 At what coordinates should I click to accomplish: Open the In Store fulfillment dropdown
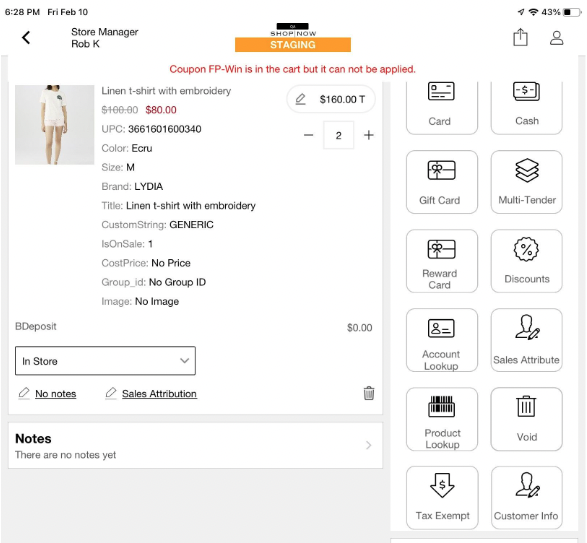click(x=105, y=361)
